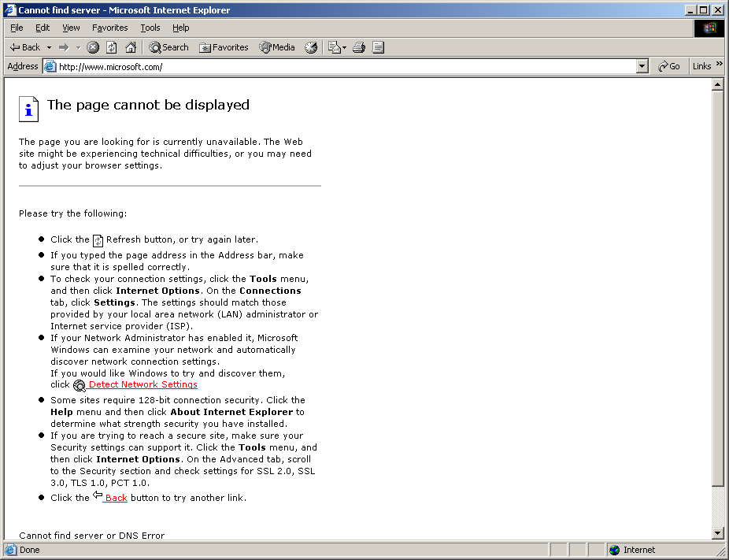Image resolution: width=729 pixels, height=560 pixels.
Task: Click the Detect Network Settings link
Action: point(142,384)
